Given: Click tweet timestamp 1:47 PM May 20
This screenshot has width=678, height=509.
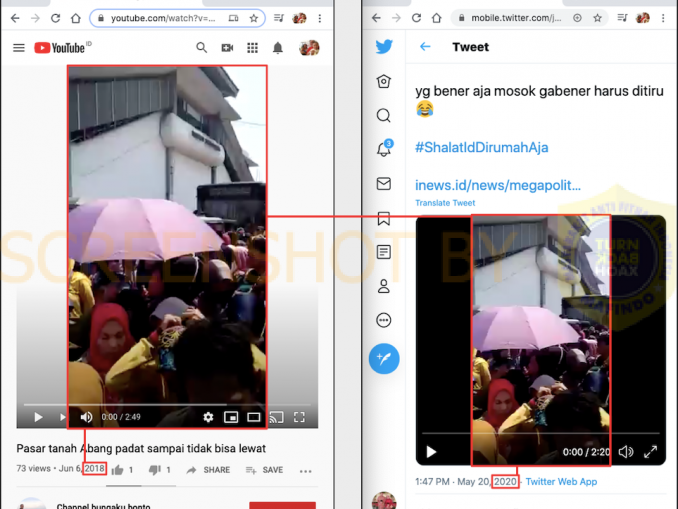Looking at the screenshot, I should pos(466,482).
